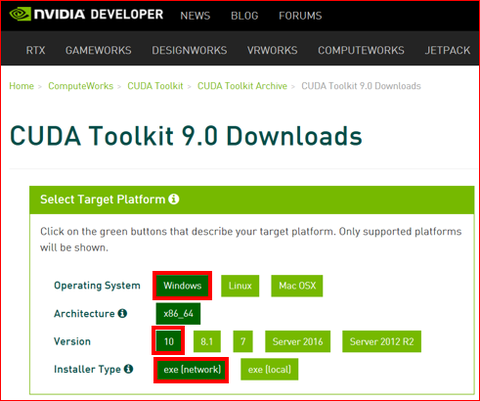
Task: Follow the CUDA Toolkit Archive breadcrumb link
Action: pyautogui.click(x=242, y=86)
